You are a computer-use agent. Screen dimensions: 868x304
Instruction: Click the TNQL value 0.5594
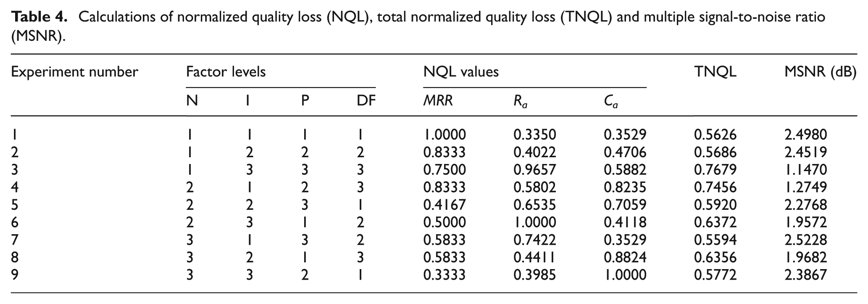pos(715,240)
